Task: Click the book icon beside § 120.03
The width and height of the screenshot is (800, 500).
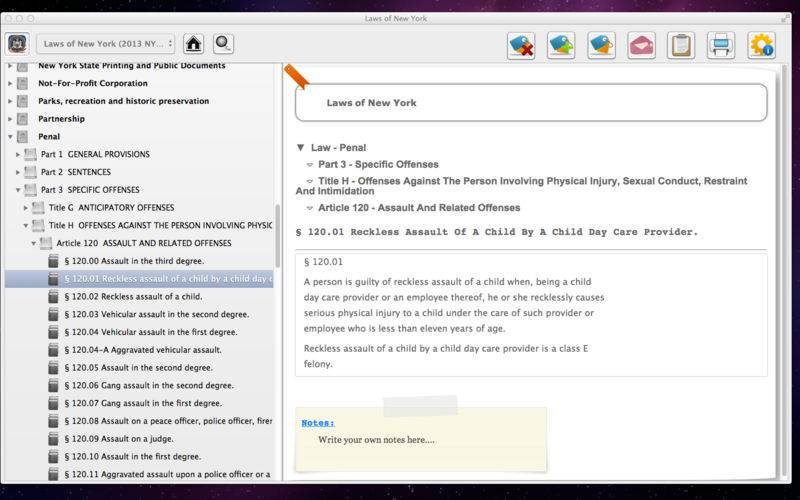Action: [54, 315]
